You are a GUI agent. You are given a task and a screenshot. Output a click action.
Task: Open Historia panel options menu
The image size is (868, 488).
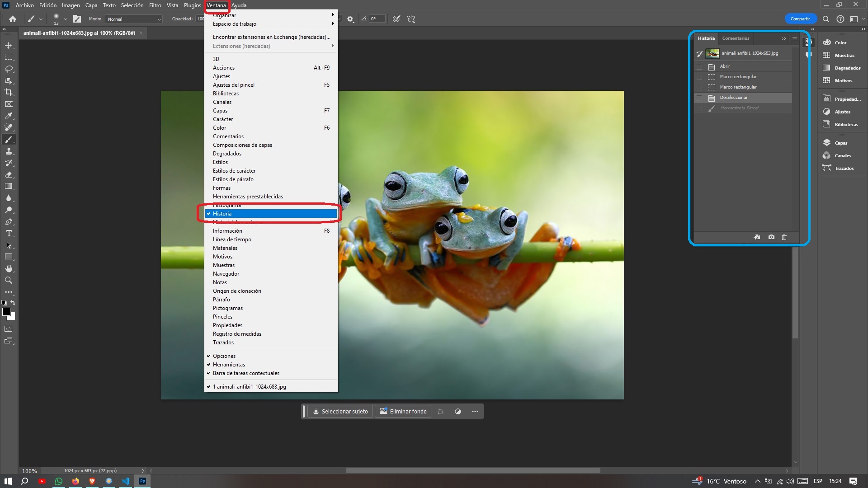[795, 38]
